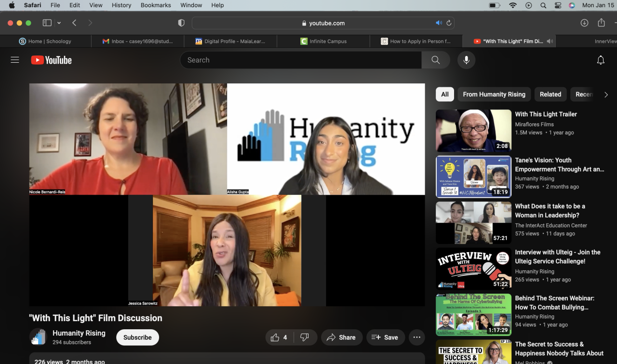
Task: Click the Safari address bar
Action: (x=323, y=23)
